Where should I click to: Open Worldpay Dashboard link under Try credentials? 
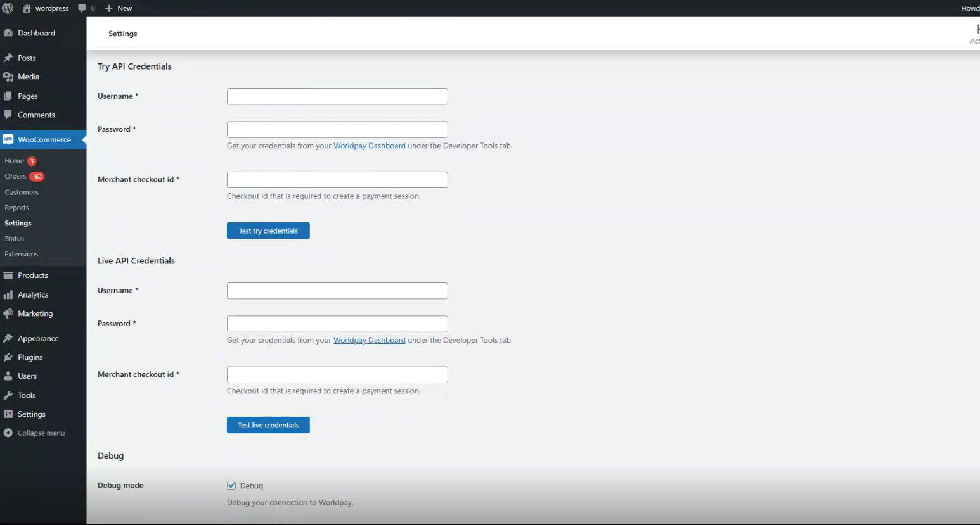click(369, 146)
